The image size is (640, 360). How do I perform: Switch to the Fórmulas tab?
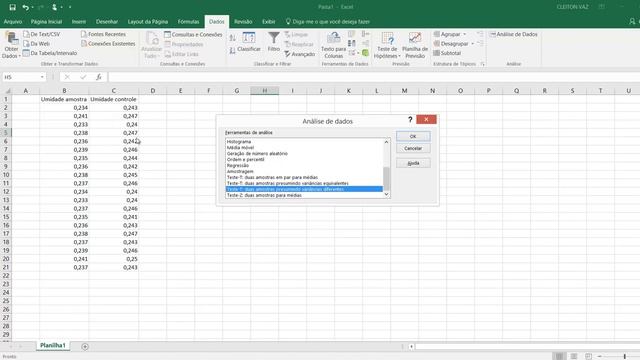click(188, 22)
